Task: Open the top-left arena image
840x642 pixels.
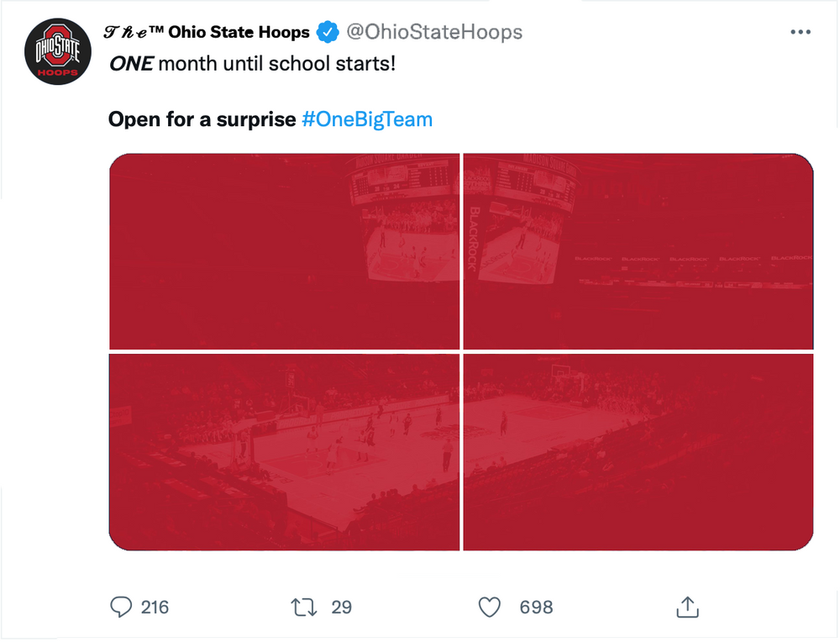Action: click(x=284, y=250)
